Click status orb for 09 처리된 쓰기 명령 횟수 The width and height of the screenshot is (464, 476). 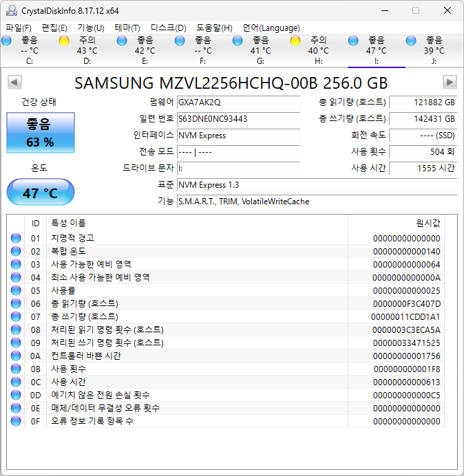coord(16,343)
